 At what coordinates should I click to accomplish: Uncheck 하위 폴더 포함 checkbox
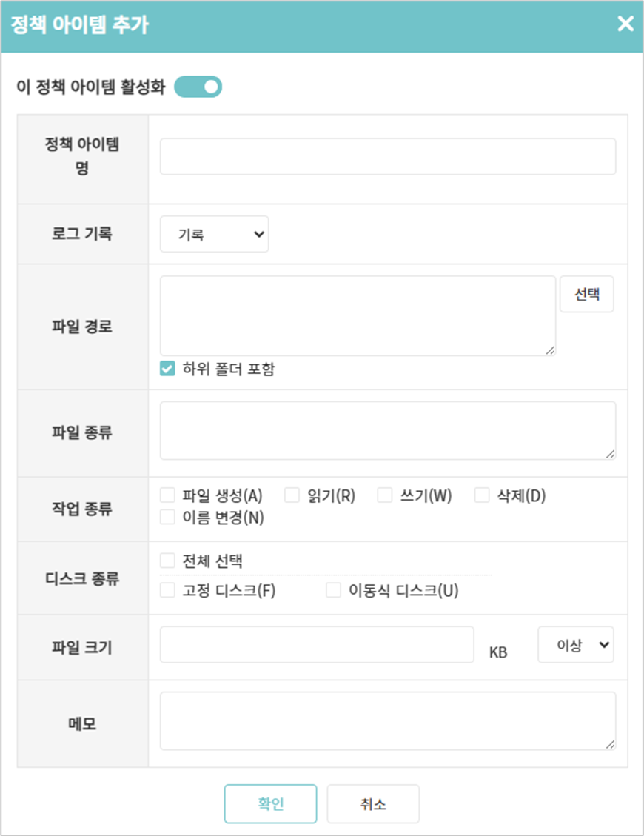(x=167, y=369)
